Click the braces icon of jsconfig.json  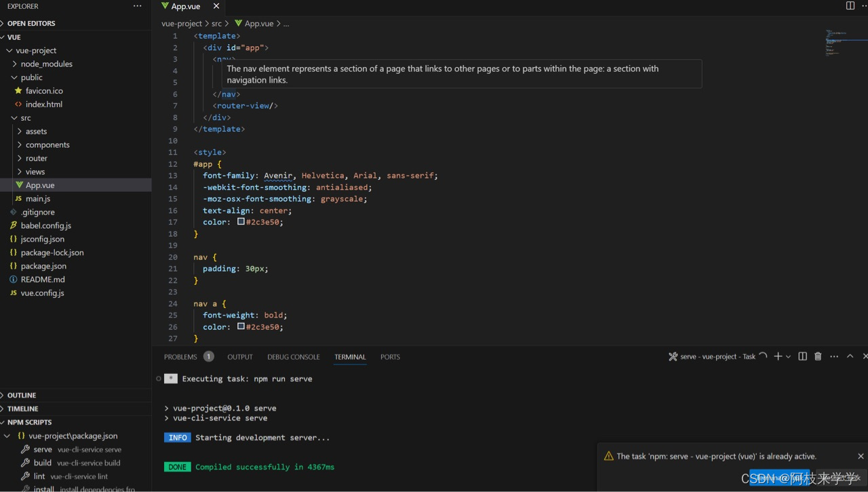coord(14,239)
